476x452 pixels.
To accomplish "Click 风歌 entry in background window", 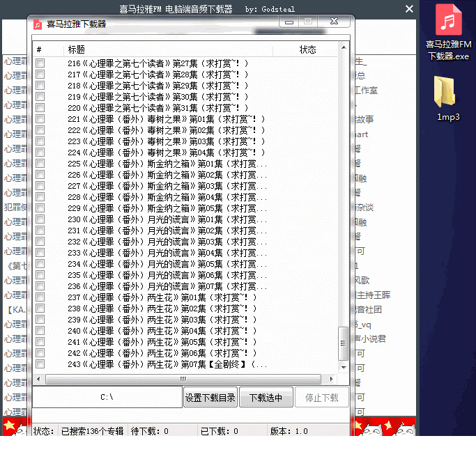I will (x=362, y=280).
